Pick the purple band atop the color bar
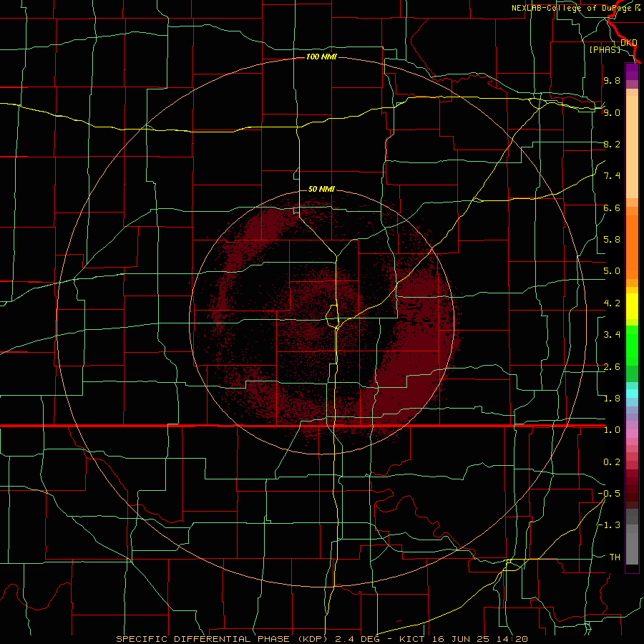 point(632,72)
